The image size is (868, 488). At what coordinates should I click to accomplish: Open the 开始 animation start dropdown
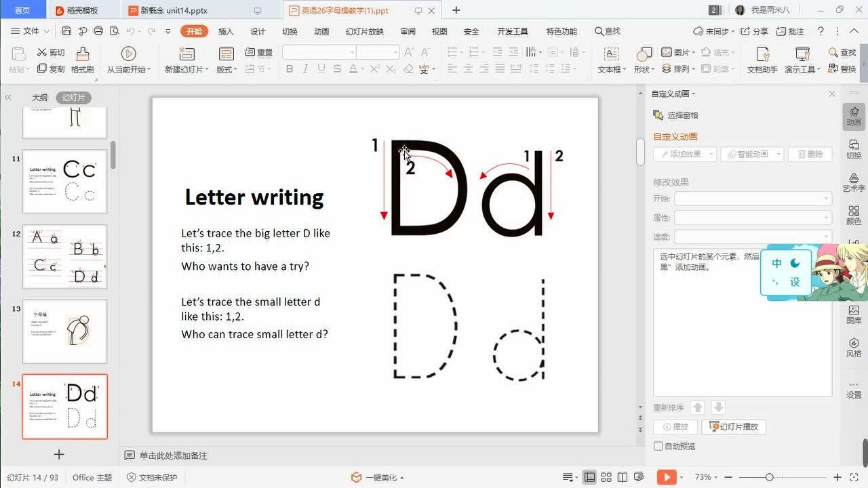point(752,199)
